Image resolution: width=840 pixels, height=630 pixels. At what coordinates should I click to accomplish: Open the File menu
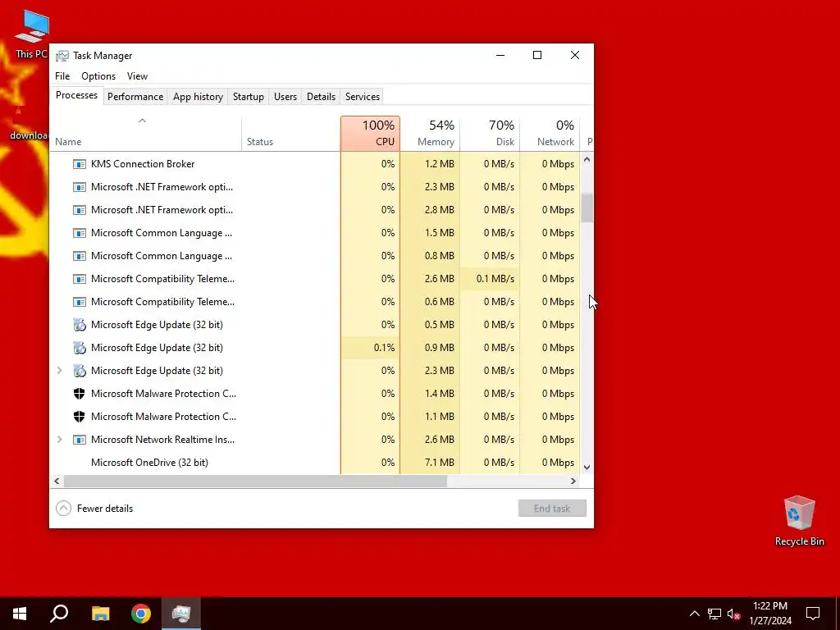pyautogui.click(x=62, y=76)
